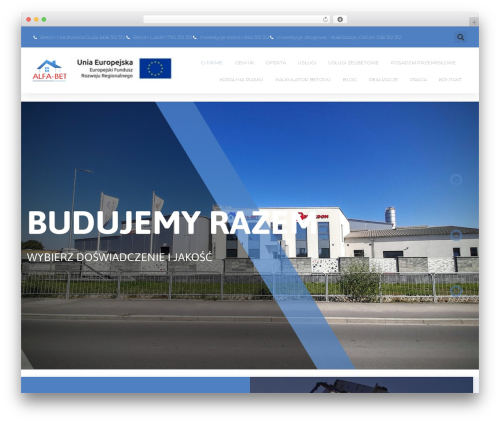Viewport: 500px width, 423px height.
Task: Call Beton Niedrzwica Duża phone number
Action: pyautogui.click(x=82, y=37)
